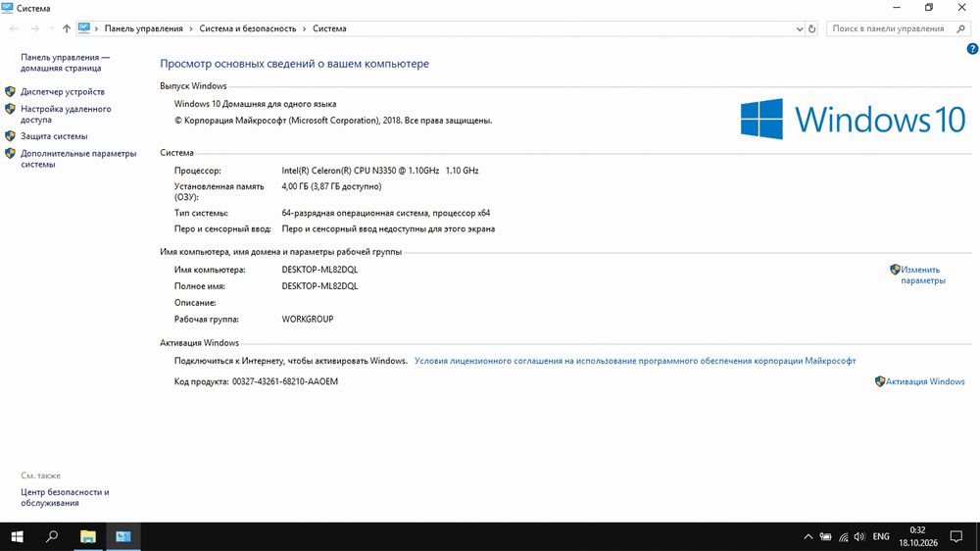
Task: Open taskbar search magnifier
Action: 52,536
